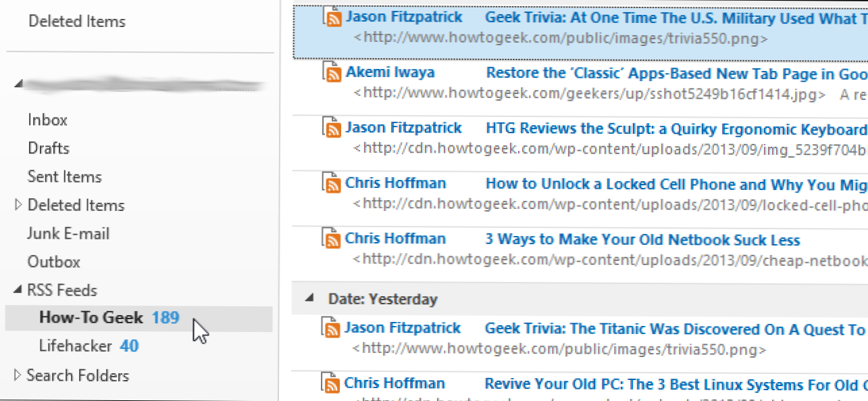Open 'Restore the Classic Apps-Based New Tab Page' article

coord(677,73)
